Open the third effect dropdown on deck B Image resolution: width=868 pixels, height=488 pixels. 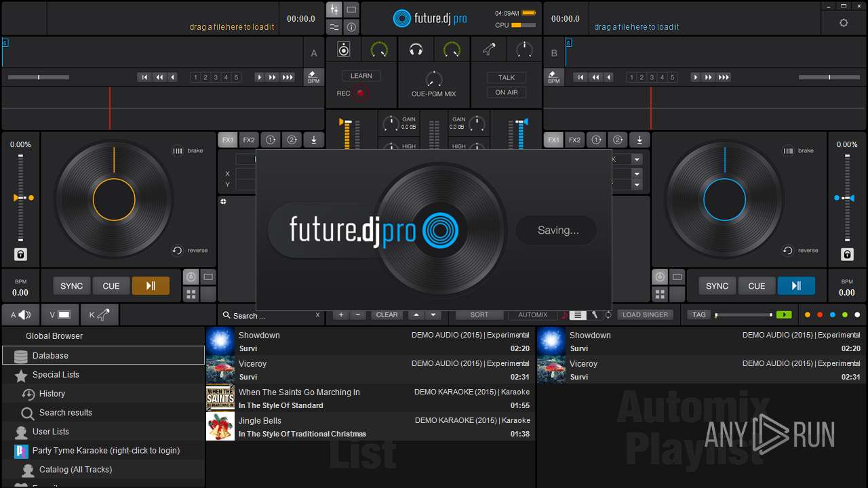tap(637, 184)
